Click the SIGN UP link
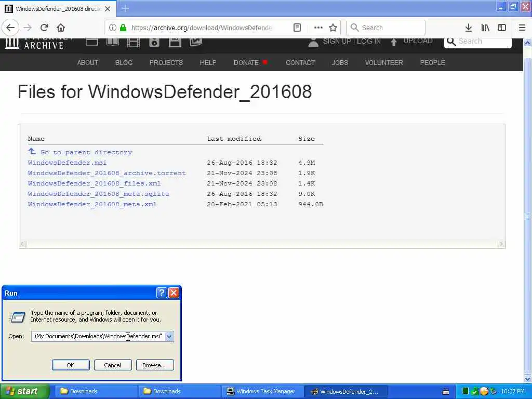 pos(337,42)
